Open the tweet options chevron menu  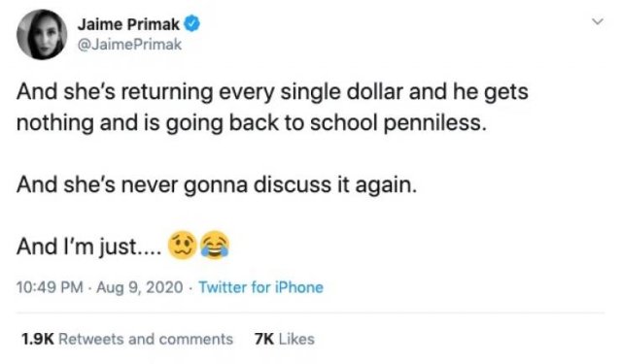[x=598, y=21]
